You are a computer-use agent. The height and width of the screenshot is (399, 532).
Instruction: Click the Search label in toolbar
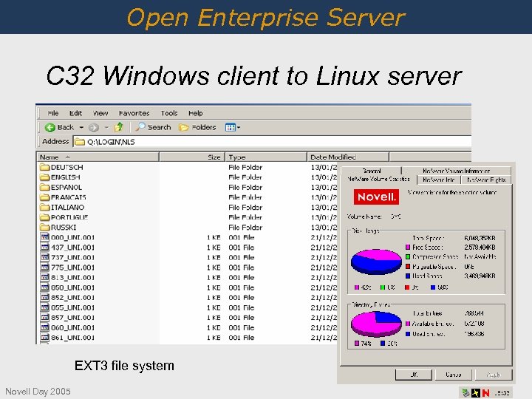click(159, 127)
